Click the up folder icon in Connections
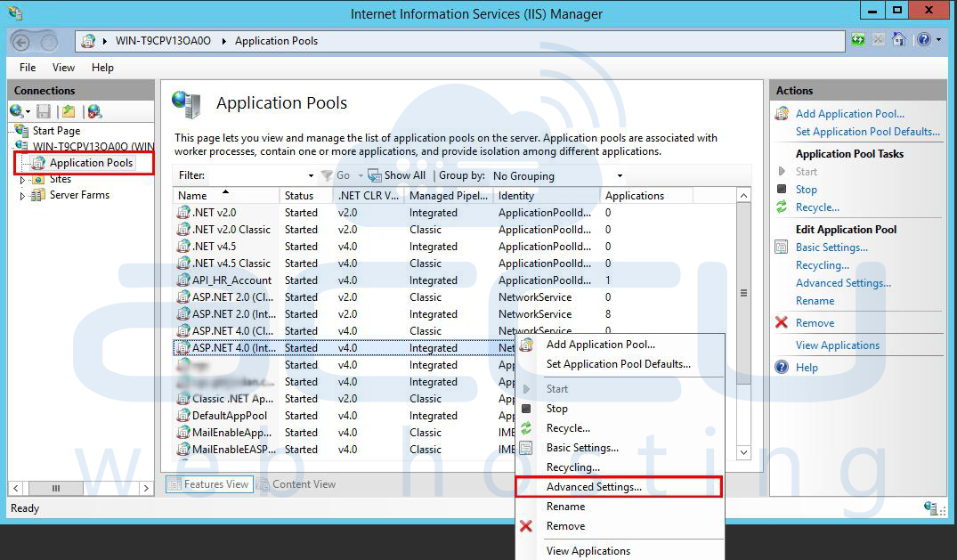The height and width of the screenshot is (560, 957). tap(69, 111)
